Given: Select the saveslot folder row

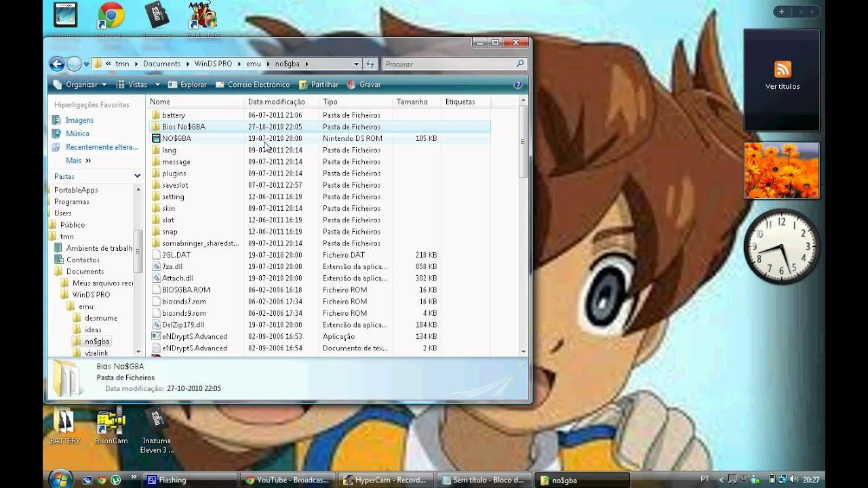Looking at the screenshot, I should point(319,185).
